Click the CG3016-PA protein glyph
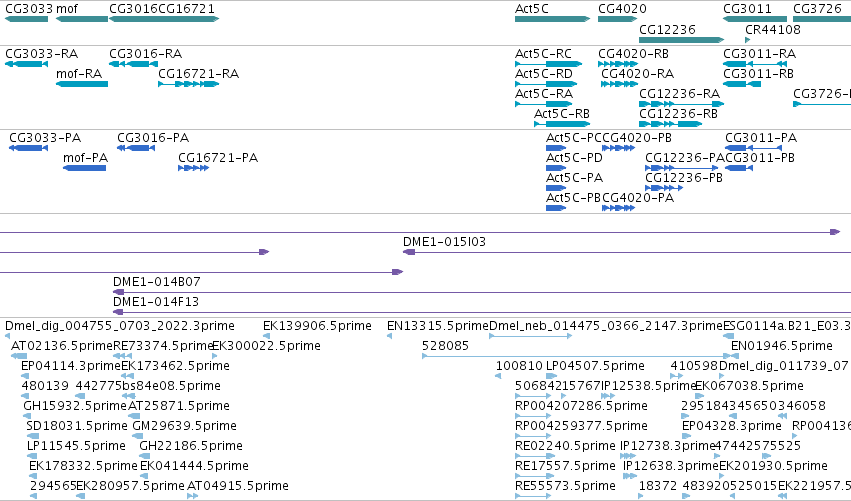 tap(136, 148)
